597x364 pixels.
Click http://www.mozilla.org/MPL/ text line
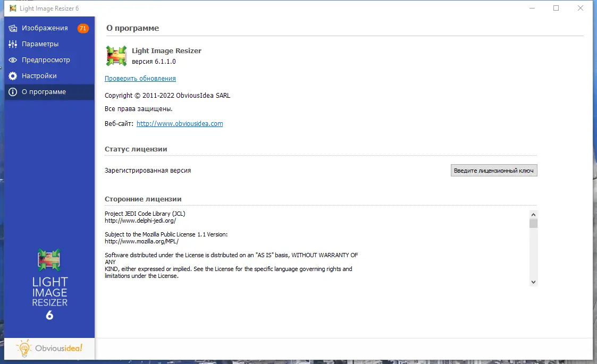pyautogui.click(x=141, y=241)
